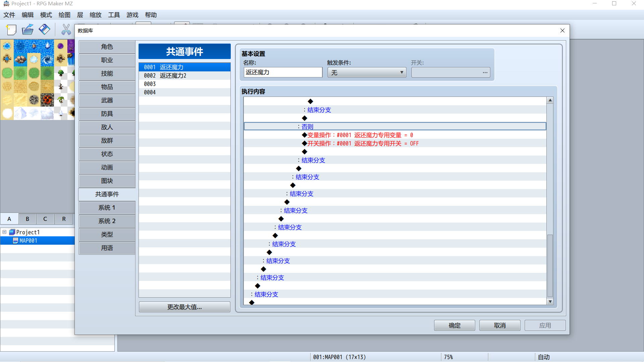Select tileset tab A
Image resolution: width=644 pixels, height=362 pixels.
pyautogui.click(x=9, y=219)
